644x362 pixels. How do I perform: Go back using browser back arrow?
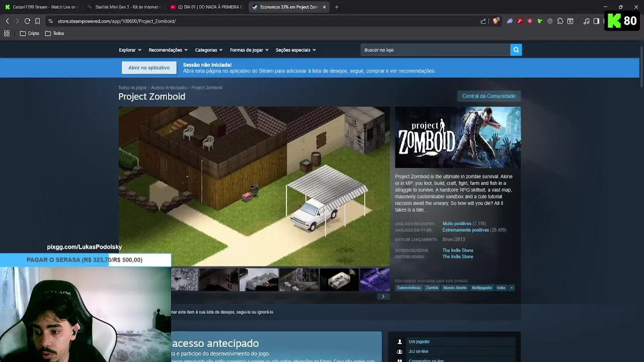tap(7, 21)
